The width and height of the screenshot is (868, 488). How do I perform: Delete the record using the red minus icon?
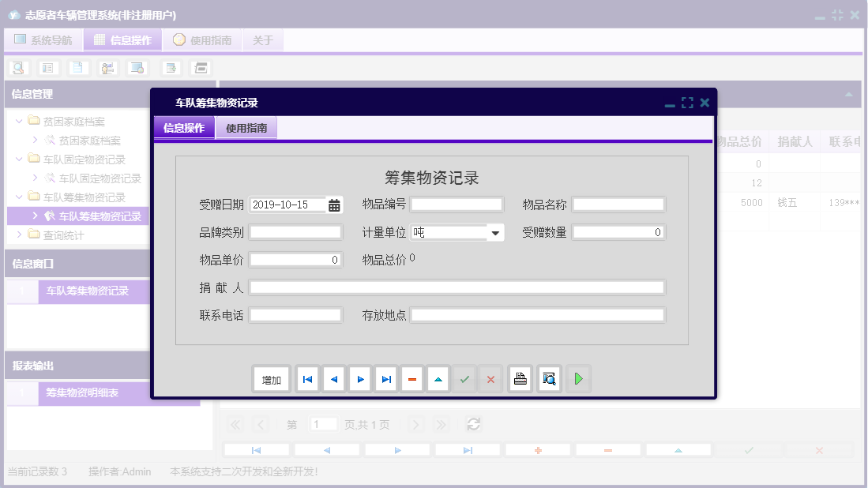(x=411, y=378)
